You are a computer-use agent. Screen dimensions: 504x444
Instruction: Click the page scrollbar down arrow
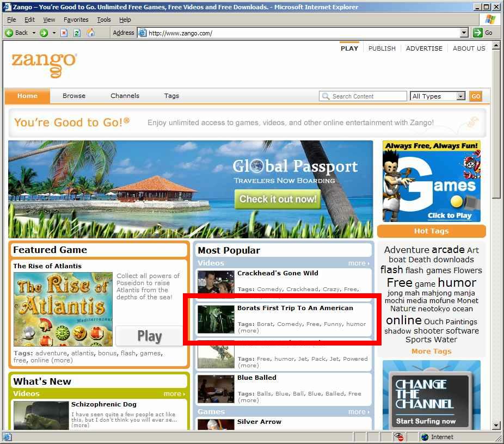496,425
